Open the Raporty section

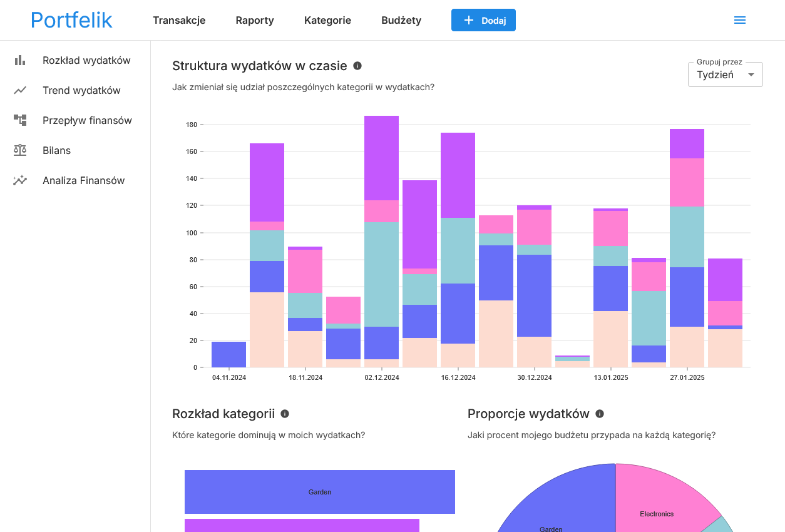pos(255,20)
